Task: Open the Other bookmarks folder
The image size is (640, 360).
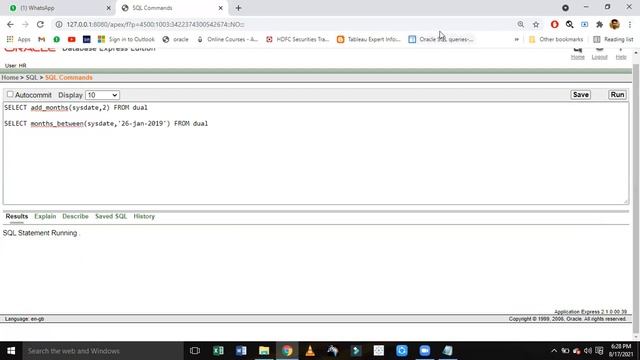Action: (x=556, y=39)
